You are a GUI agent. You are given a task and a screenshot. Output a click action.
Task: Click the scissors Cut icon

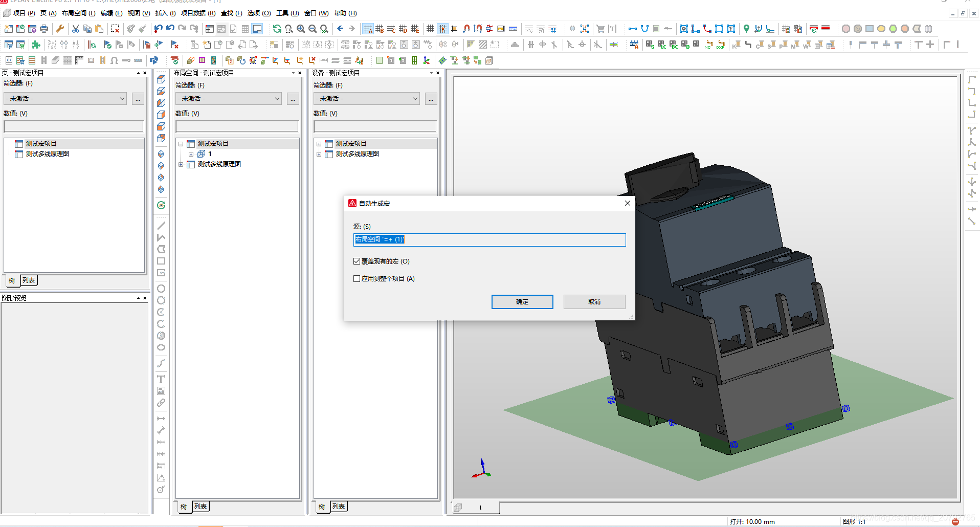tap(76, 29)
